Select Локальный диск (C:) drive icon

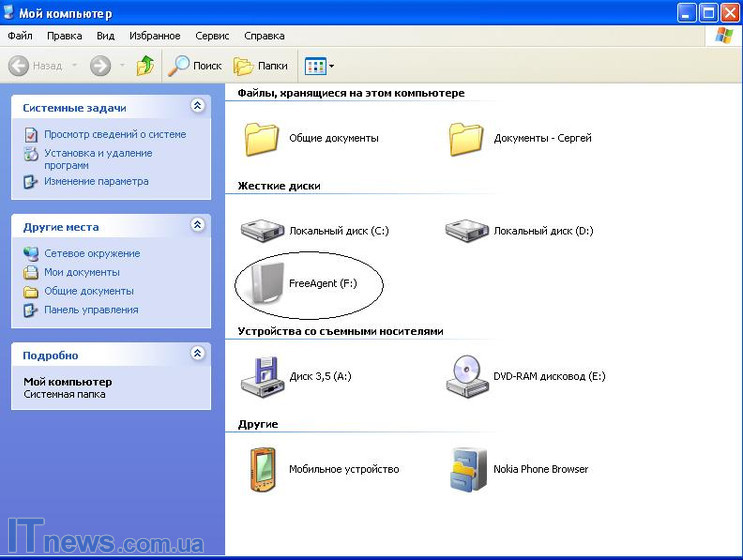click(263, 230)
